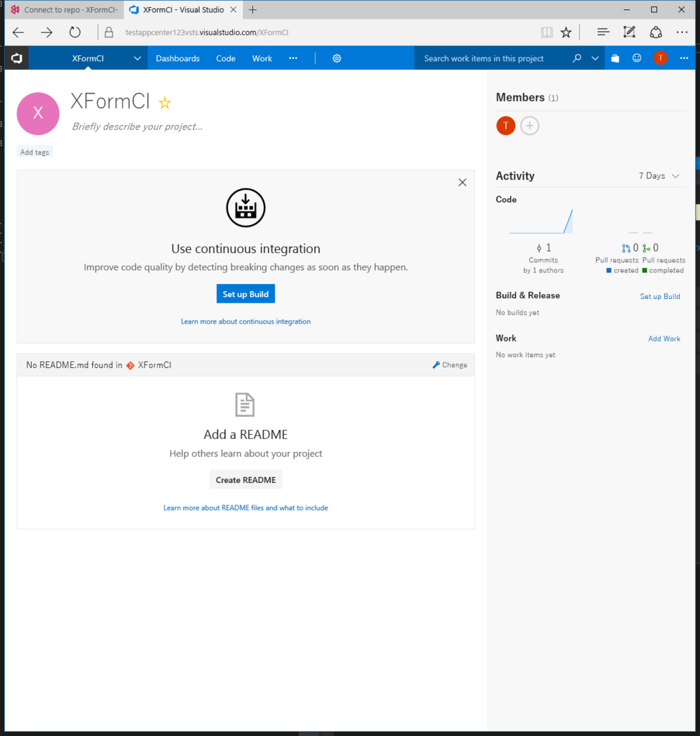This screenshot has width=700, height=736.
Task: Click the T member avatar under Members
Action: click(506, 125)
